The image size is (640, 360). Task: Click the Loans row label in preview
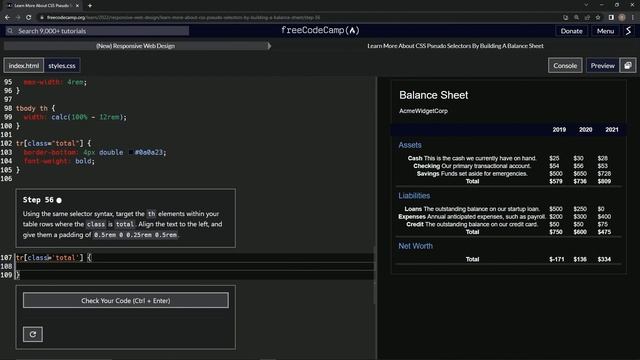pos(413,209)
